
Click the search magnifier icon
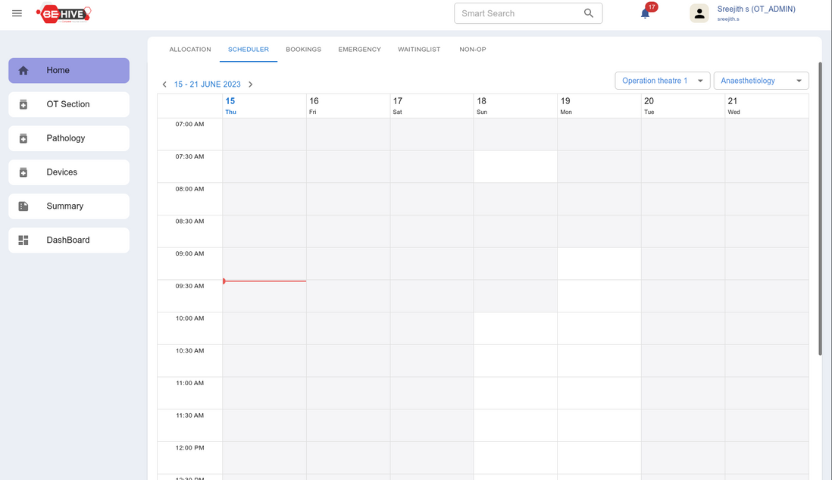pos(588,13)
